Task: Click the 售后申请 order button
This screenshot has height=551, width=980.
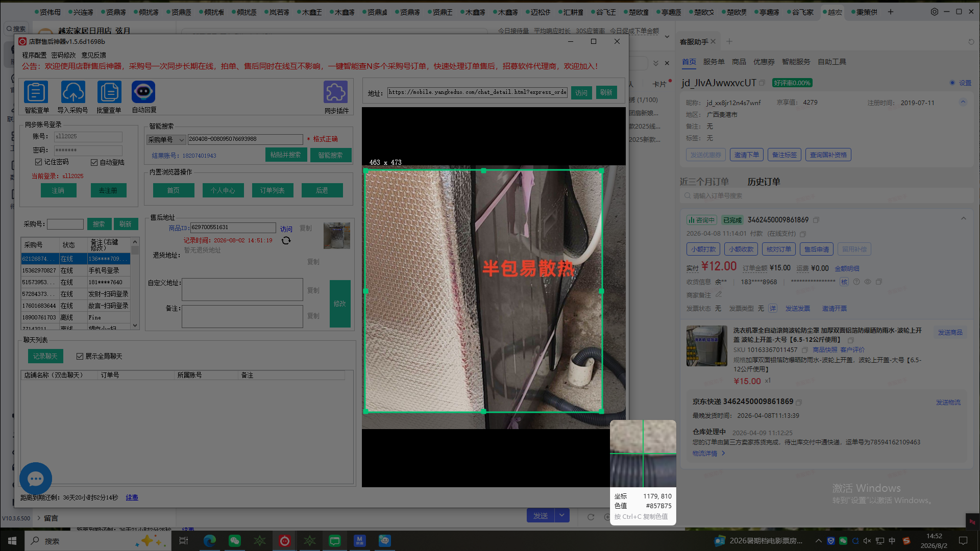Action: tap(817, 249)
